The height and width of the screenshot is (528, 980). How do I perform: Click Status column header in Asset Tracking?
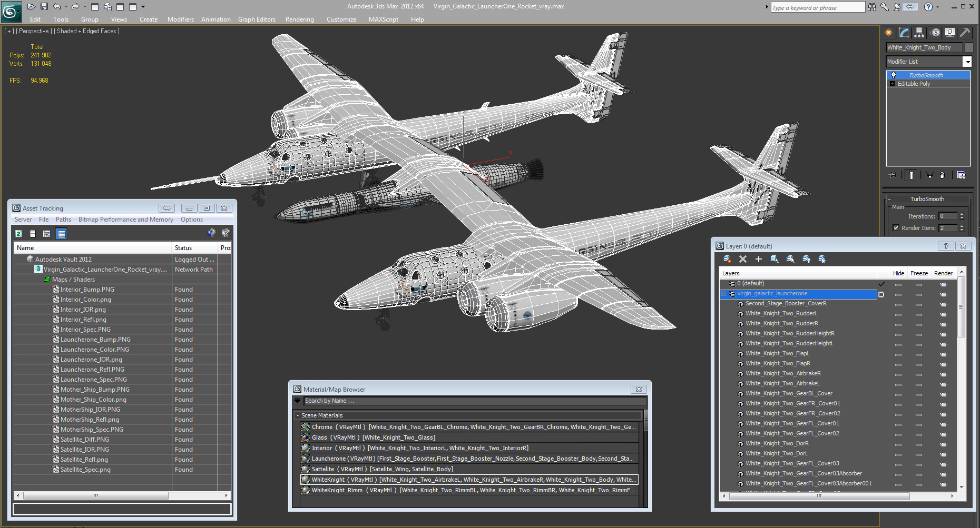pyautogui.click(x=195, y=247)
